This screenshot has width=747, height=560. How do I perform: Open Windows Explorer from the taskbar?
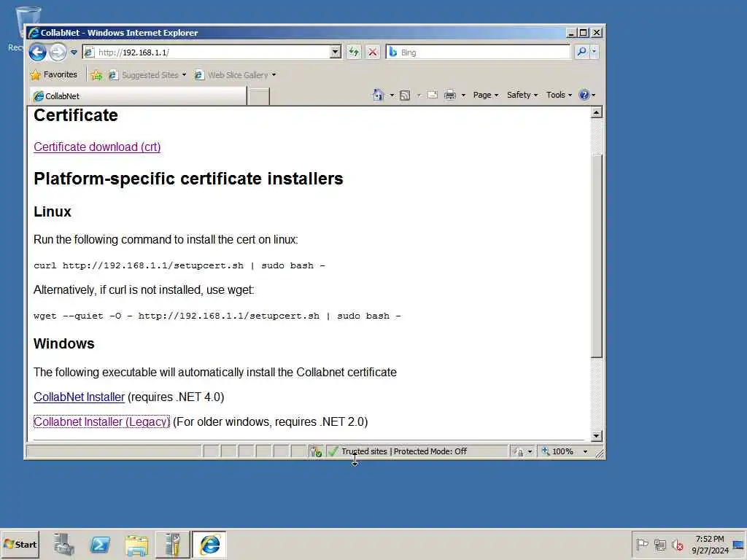pos(136,544)
